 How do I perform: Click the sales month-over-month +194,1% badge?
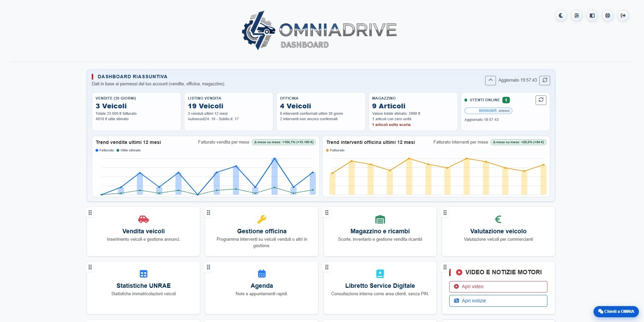coord(284,142)
